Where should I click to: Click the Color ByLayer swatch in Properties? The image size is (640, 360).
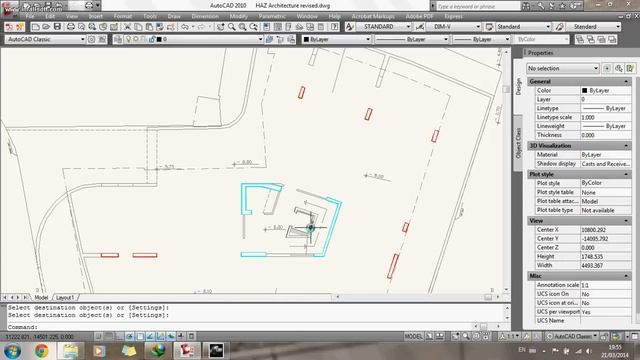pos(584,91)
